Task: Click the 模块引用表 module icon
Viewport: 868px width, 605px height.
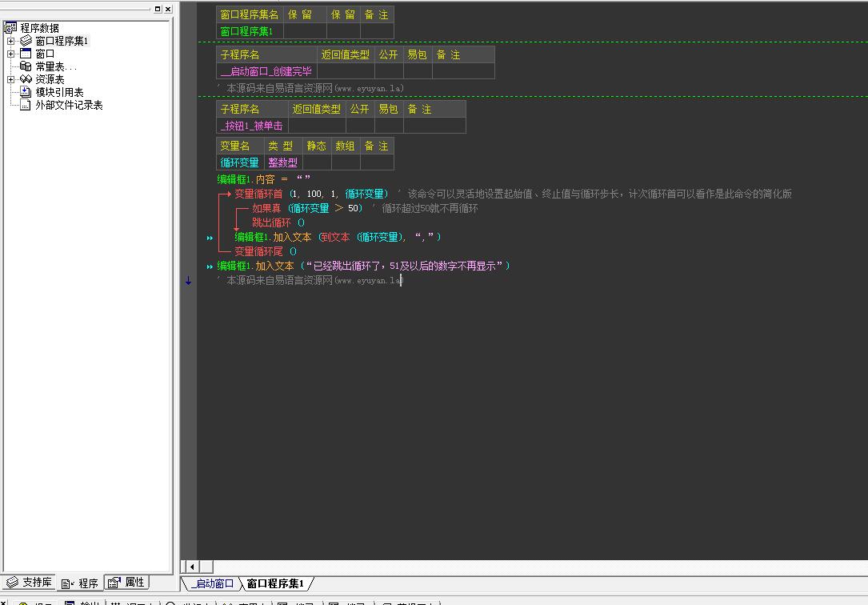Action: pos(26,92)
